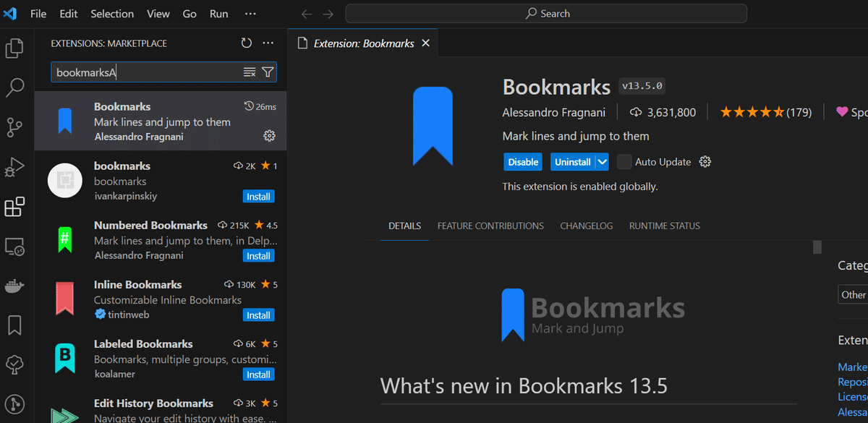Screen dimensions: 868x423
Task: Install Labeled Bookmarks extension
Action: tap(258, 375)
